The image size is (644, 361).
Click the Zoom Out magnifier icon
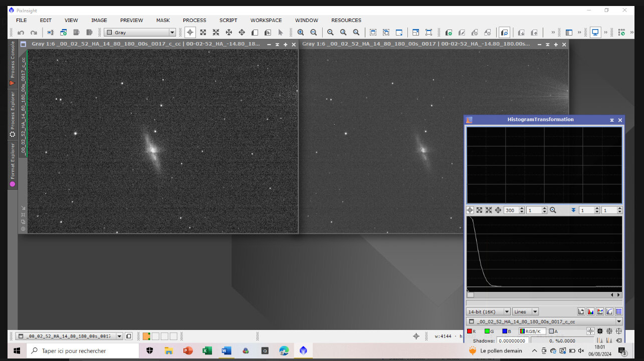click(x=313, y=33)
